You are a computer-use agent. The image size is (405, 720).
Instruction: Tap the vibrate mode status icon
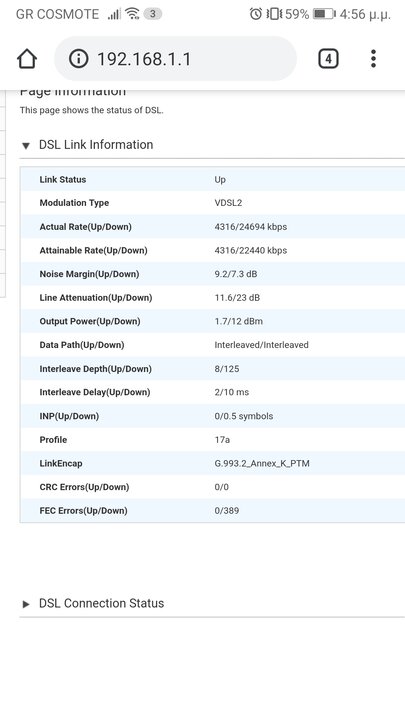[274, 14]
